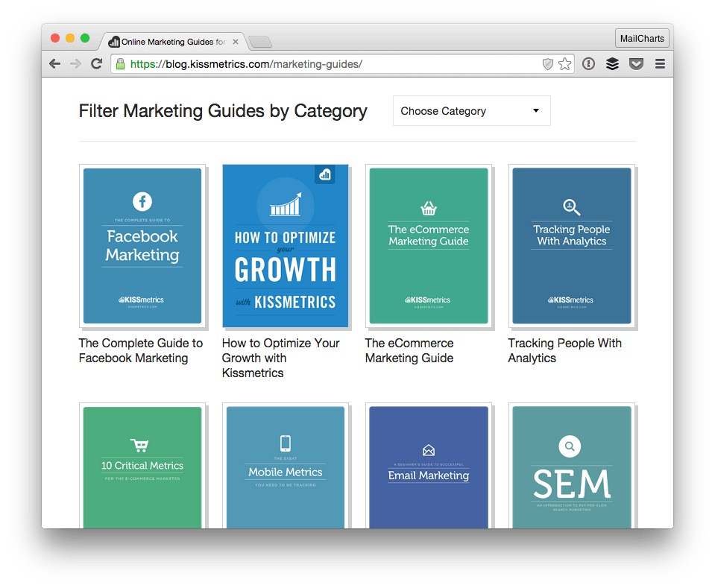
Task: Open the How to Optimize Growth cover
Action: point(286,246)
